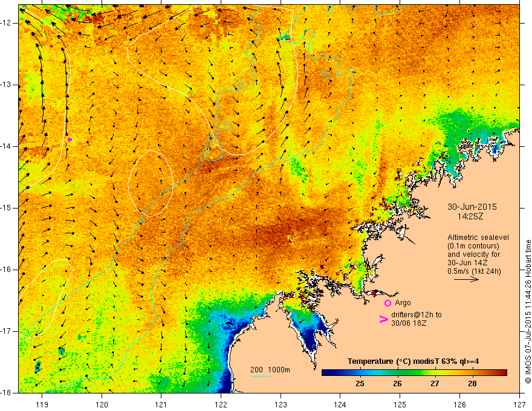
Task: Click the magenta Argo circle legend symbol
Action: click(388, 303)
